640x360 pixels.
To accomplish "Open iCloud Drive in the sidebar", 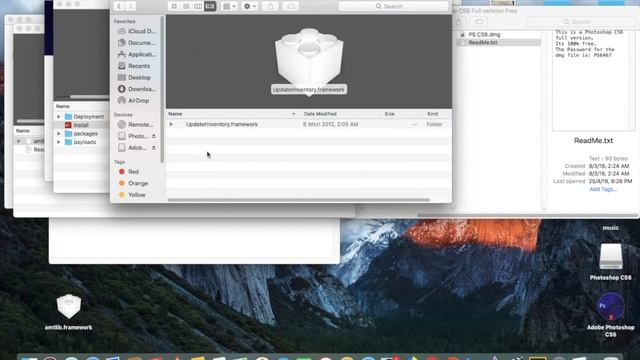I will point(137,31).
